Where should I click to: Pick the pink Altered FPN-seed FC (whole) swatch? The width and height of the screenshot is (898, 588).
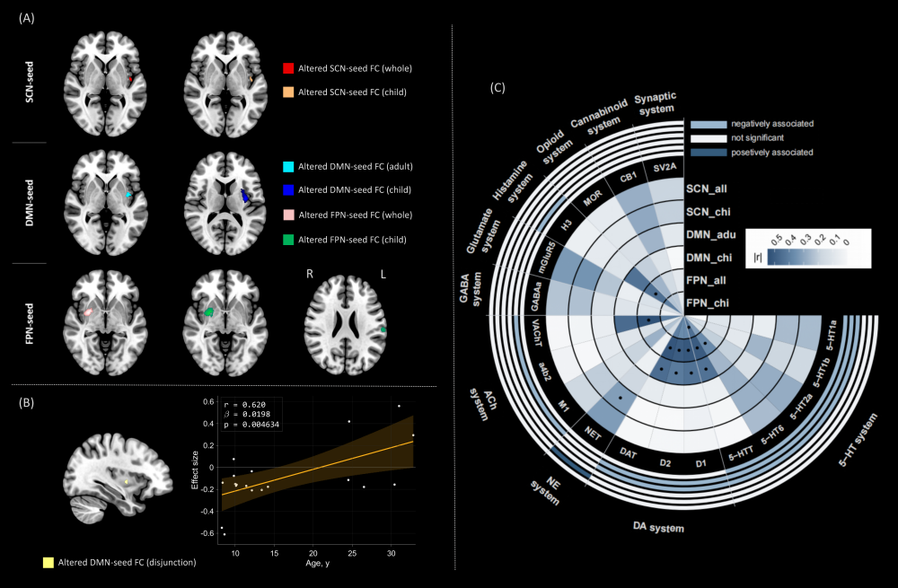coord(288,215)
